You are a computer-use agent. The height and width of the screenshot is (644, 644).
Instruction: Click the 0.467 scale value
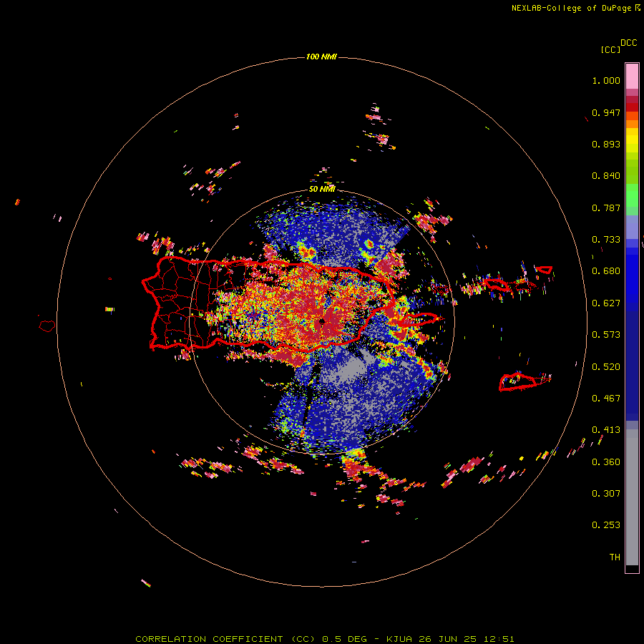(x=606, y=399)
